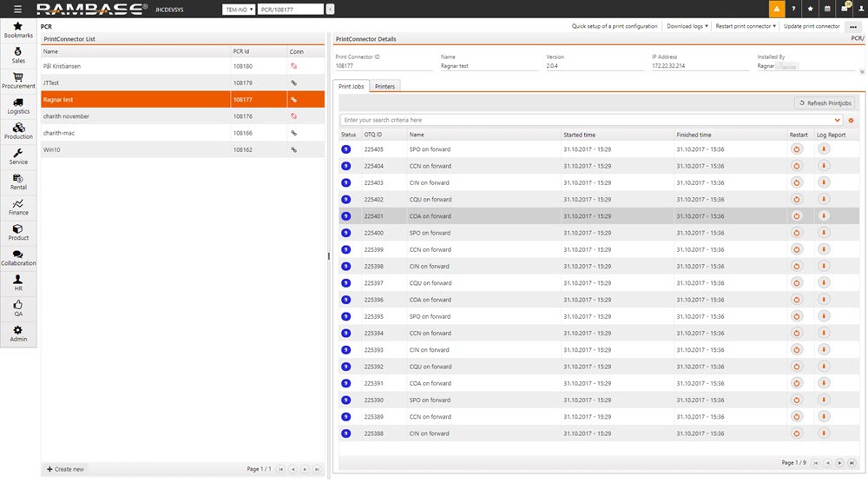Select the Print Jobs tab
868x483 pixels.
point(351,87)
